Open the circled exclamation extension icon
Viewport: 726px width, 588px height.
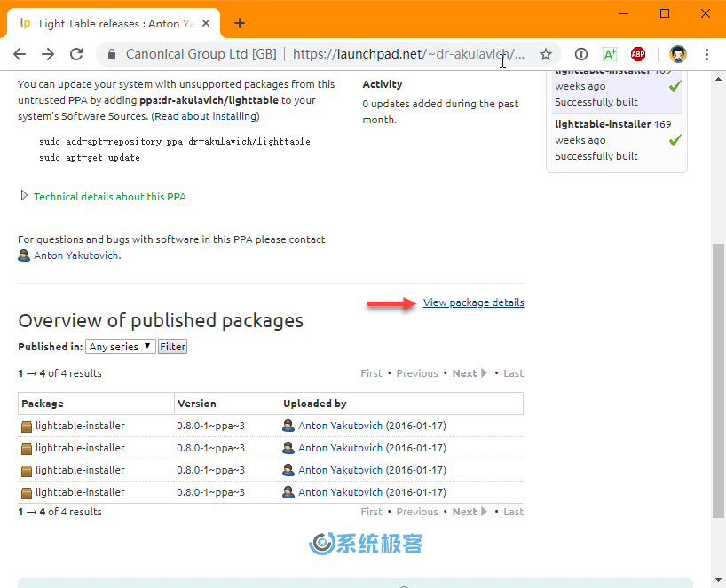(x=581, y=54)
